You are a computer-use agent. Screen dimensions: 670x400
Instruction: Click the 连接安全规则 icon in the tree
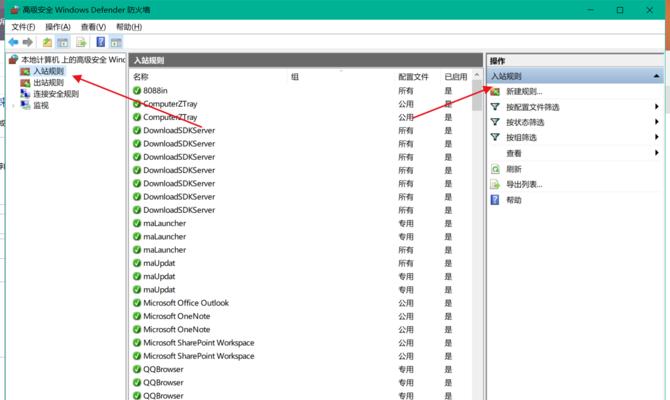coord(25,94)
